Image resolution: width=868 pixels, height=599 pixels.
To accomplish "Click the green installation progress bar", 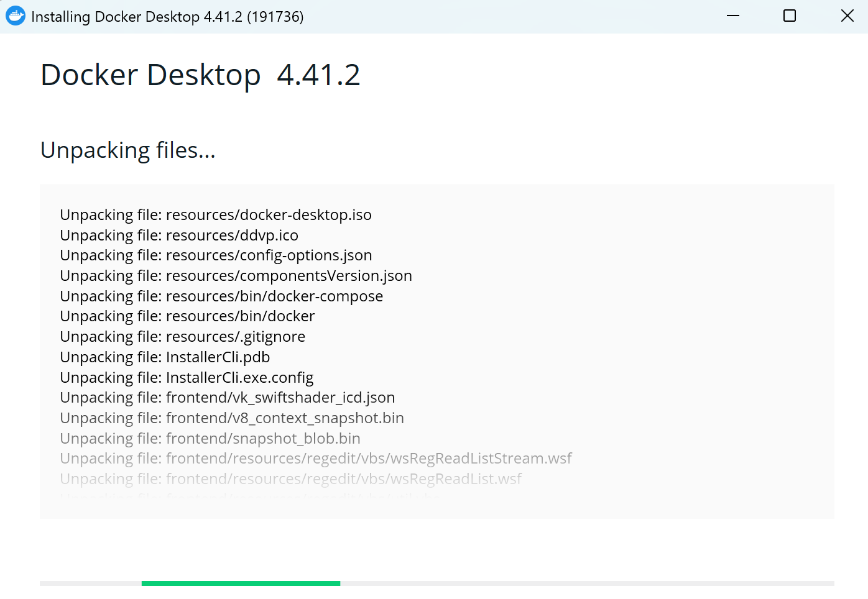I will click(x=241, y=583).
